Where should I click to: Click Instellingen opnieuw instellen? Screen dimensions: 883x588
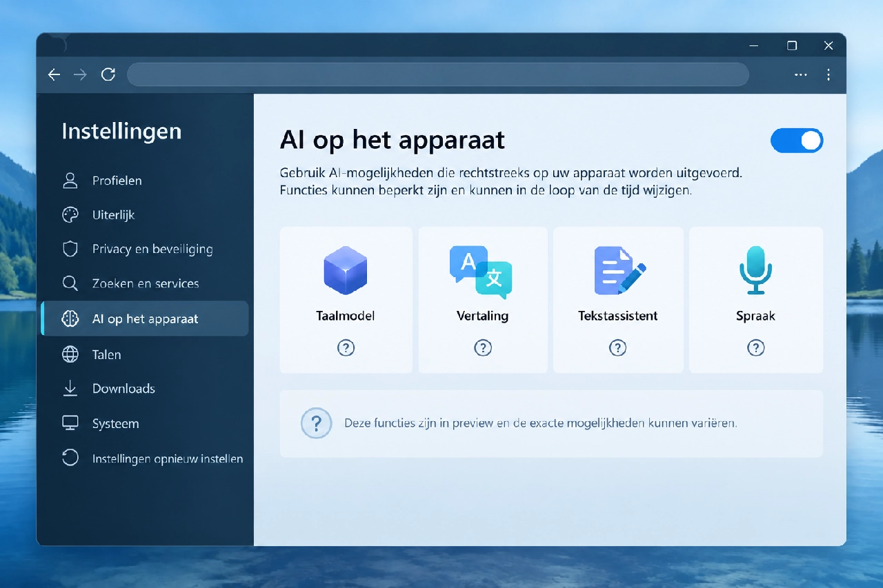[x=145, y=458]
